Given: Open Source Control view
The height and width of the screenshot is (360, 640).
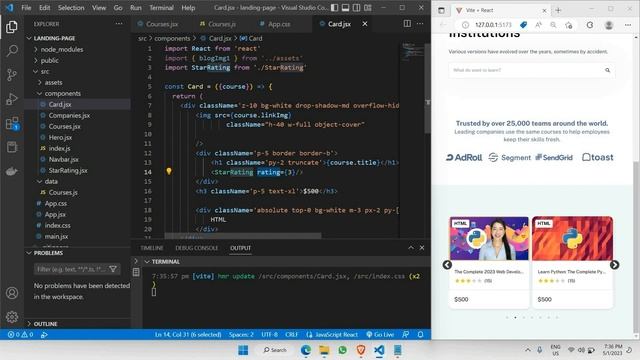Looking at the screenshot, I should click(x=12, y=75).
